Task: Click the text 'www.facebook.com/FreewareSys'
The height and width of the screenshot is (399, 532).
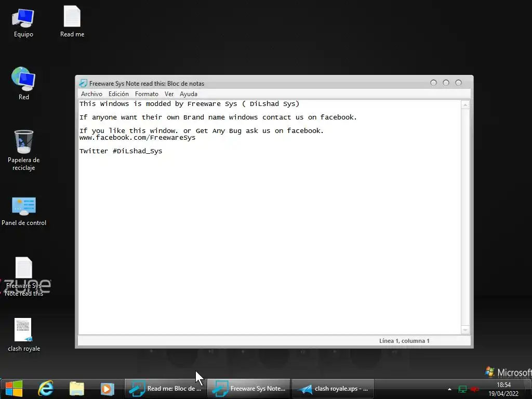Action: [x=137, y=137]
